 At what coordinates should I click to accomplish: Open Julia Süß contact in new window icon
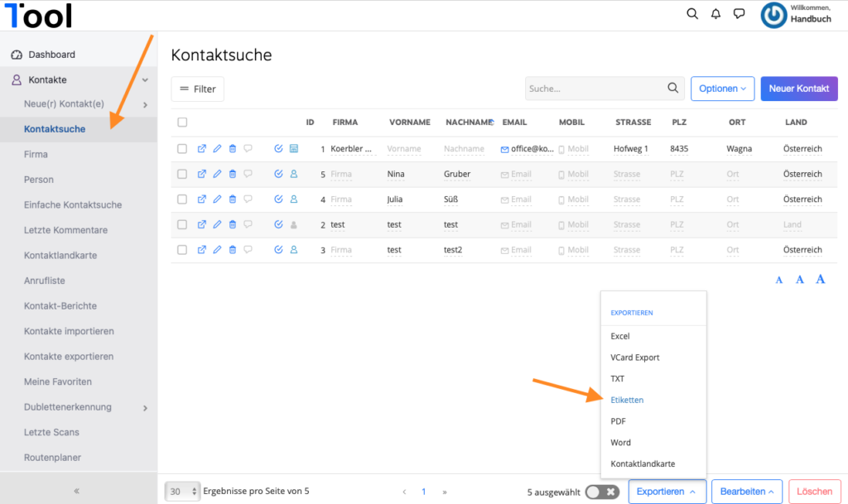pyautogui.click(x=202, y=199)
